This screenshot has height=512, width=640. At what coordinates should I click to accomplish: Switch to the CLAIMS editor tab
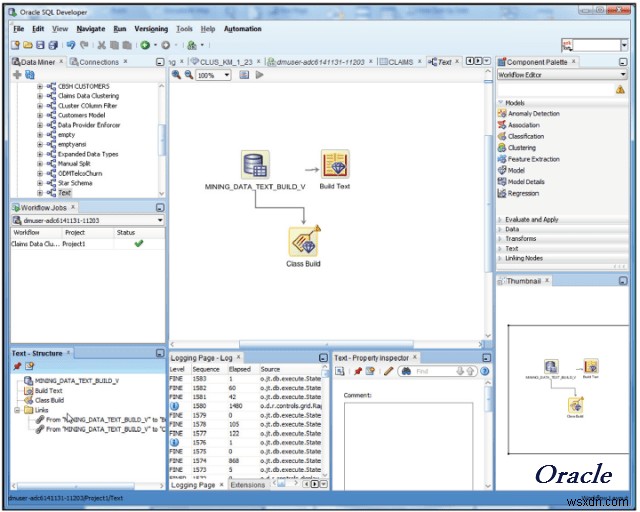click(x=400, y=62)
